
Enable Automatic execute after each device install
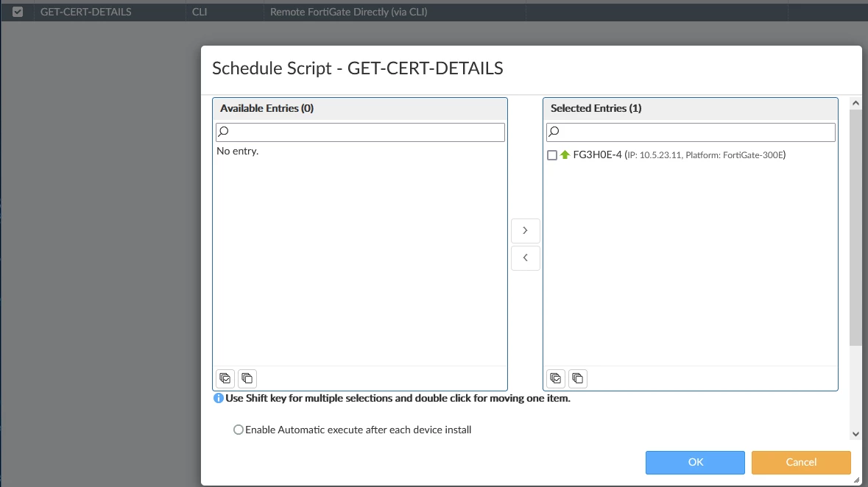[238, 430]
